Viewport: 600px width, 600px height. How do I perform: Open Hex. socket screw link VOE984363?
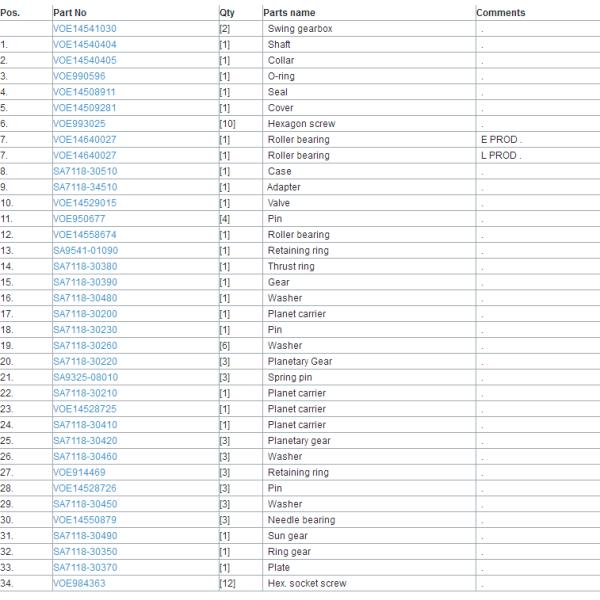coord(80,583)
